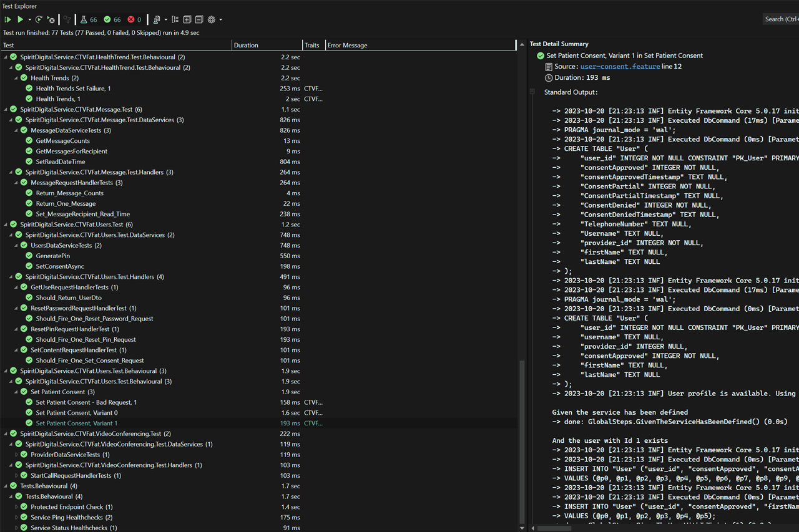
Task: Select Set Patient Consent, Variant 0 test
Action: point(76,413)
